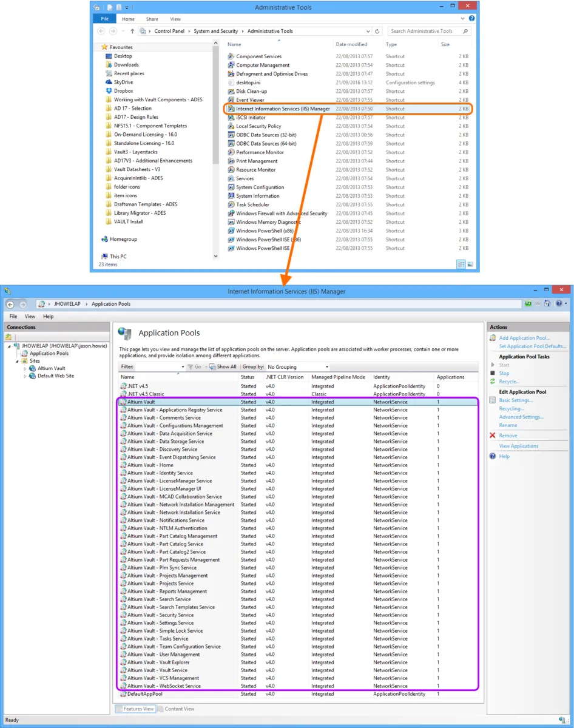
Task: Open Explorer recent locations dropdown arrow
Action: [x=123, y=31]
